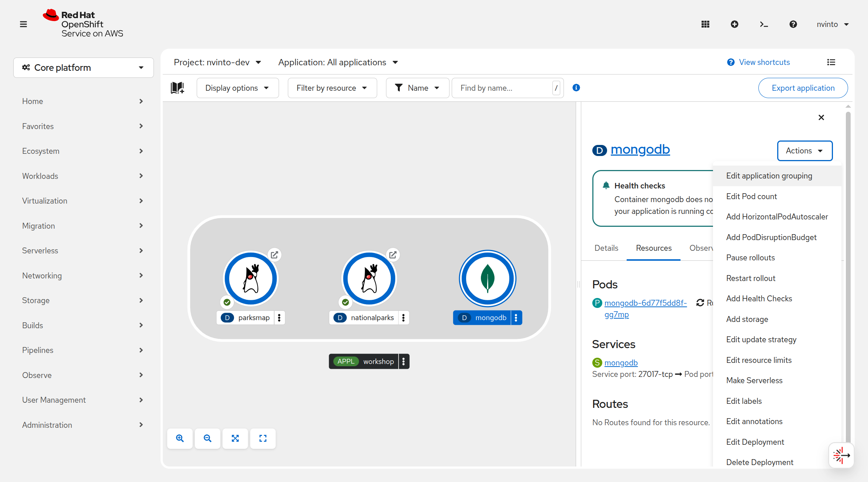Expand Builds navigation section

click(83, 325)
